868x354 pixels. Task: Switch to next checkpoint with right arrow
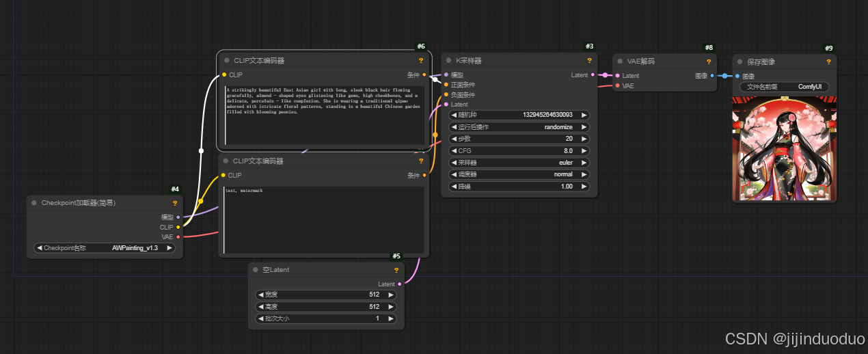click(169, 248)
